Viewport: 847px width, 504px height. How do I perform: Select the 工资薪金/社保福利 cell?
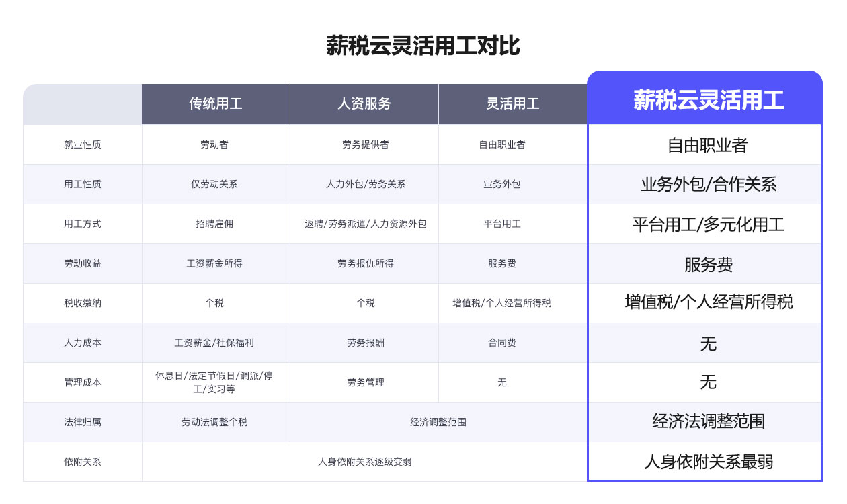pyautogui.click(x=214, y=343)
